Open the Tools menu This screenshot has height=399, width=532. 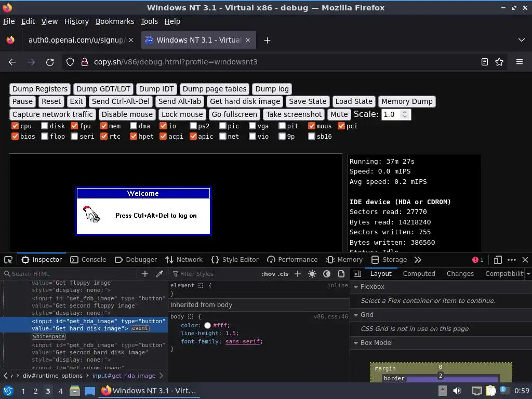click(149, 21)
